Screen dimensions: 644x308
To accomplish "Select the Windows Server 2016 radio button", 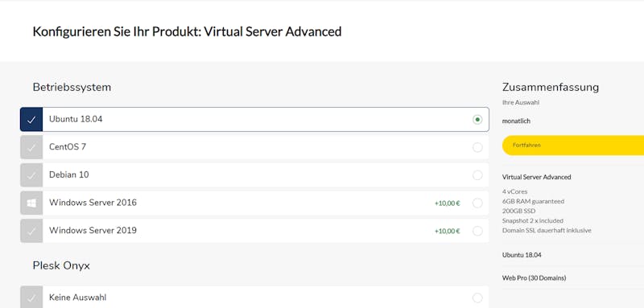I will pos(477,203).
